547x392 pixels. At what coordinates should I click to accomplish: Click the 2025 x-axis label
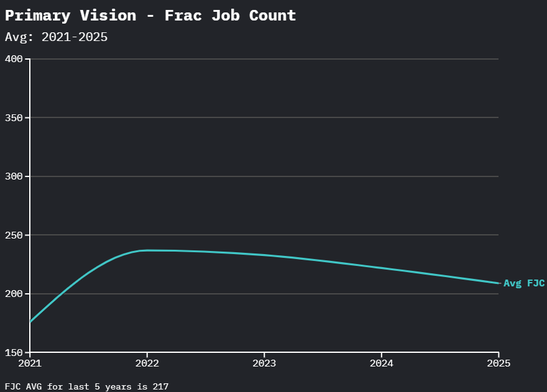coord(498,363)
